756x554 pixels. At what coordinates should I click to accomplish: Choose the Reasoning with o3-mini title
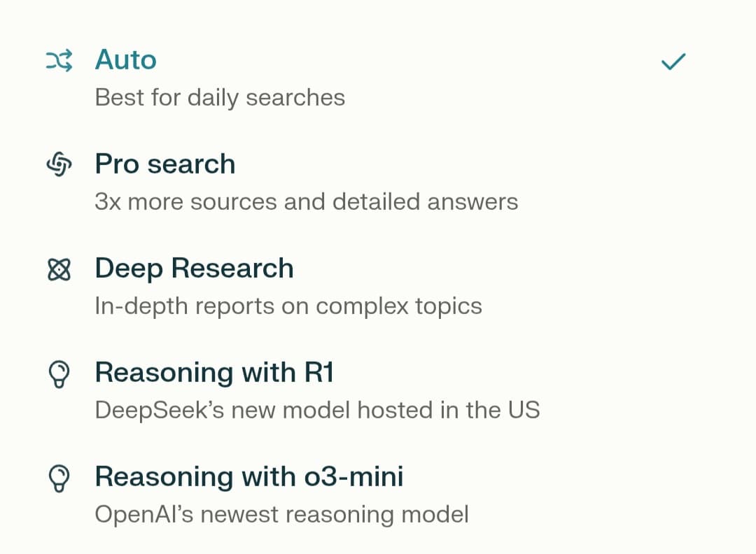click(x=249, y=477)
